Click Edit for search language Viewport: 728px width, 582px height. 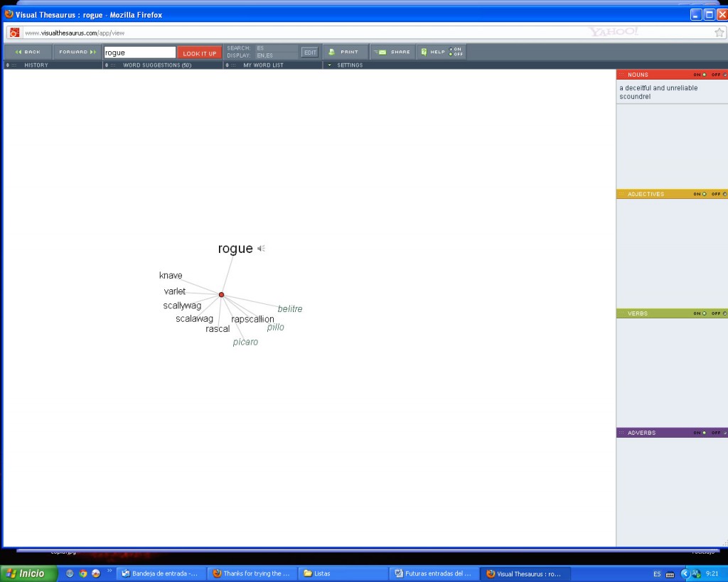[310, 52]
